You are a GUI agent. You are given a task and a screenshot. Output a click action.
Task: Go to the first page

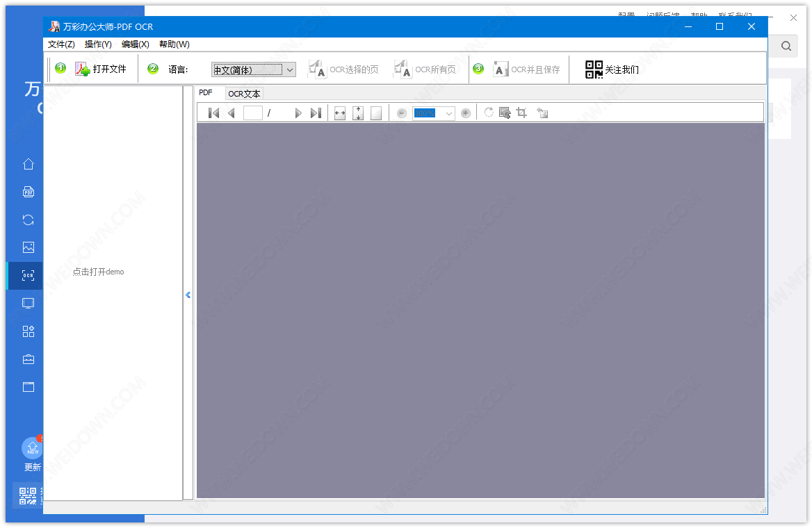(x=213, y=113)
